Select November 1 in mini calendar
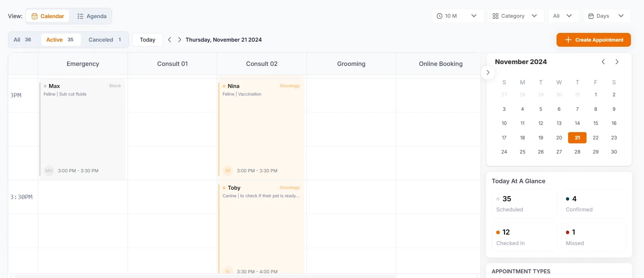The image size is (644, 278). click(596, 95)
